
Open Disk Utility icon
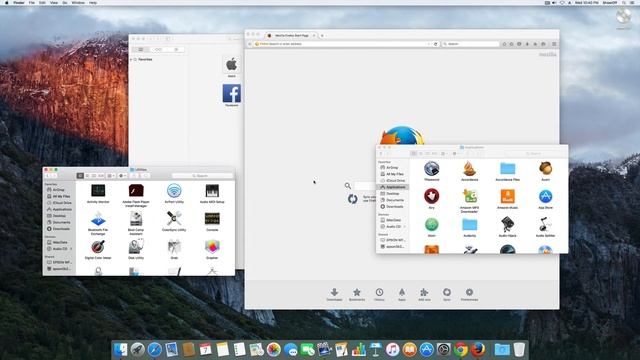(x=136, y=247)
